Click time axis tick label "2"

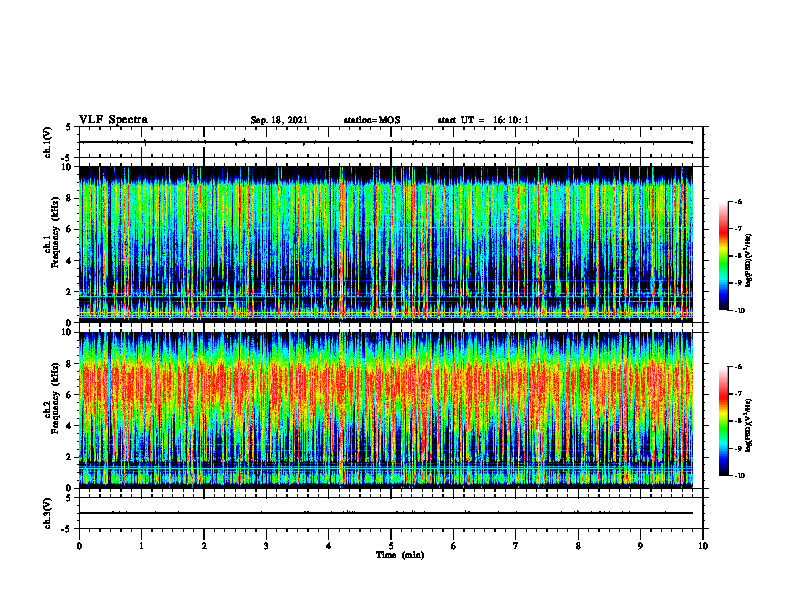(x=204, y=546)
